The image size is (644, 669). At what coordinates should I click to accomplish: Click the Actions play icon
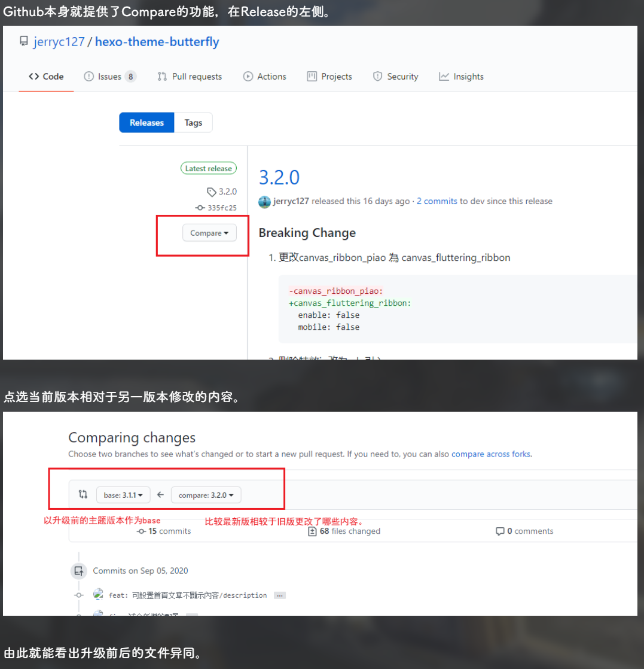(248, 77)
